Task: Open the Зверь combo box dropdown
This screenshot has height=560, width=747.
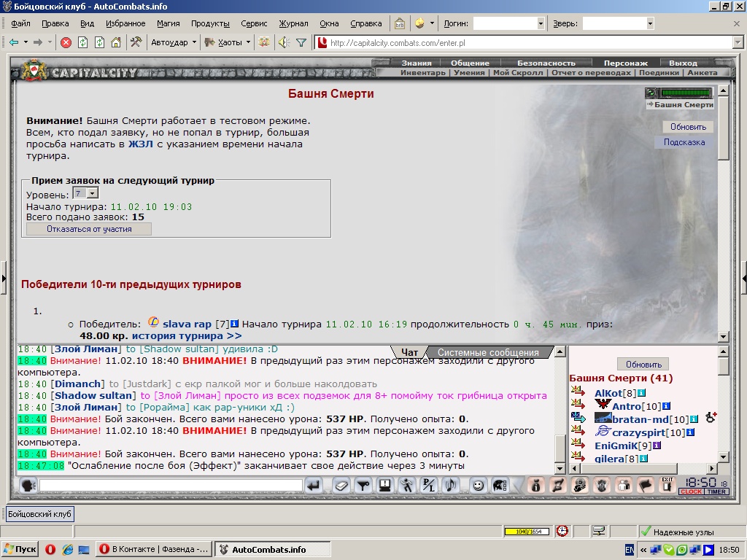Action: tap(650, 23)
